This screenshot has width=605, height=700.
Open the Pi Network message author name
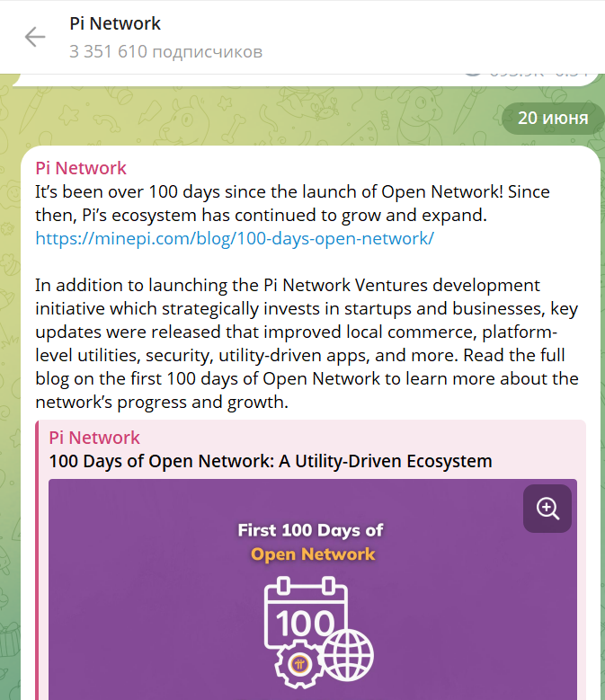[81, 168]
